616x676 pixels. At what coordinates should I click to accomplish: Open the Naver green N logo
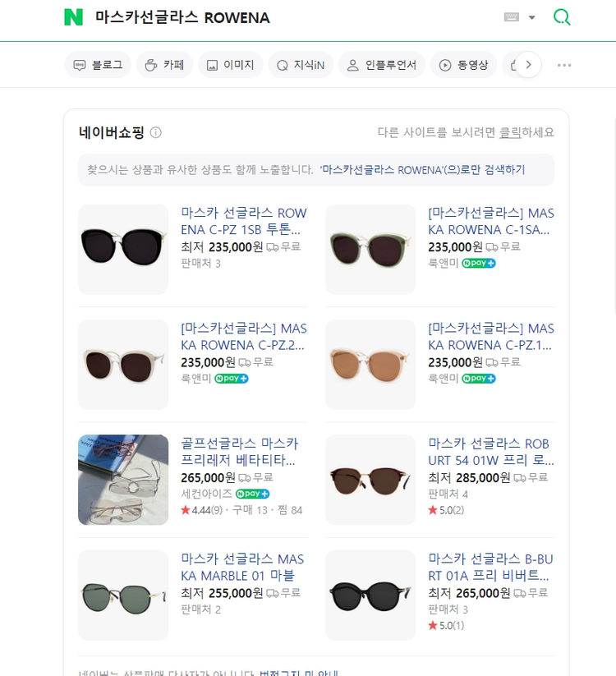click(73, 17)
